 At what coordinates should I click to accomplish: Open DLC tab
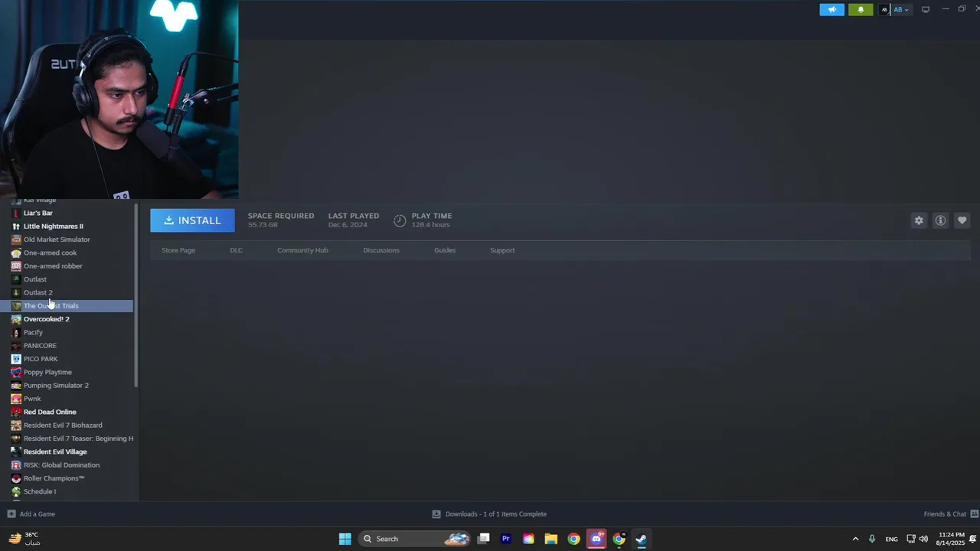(236, 250)
